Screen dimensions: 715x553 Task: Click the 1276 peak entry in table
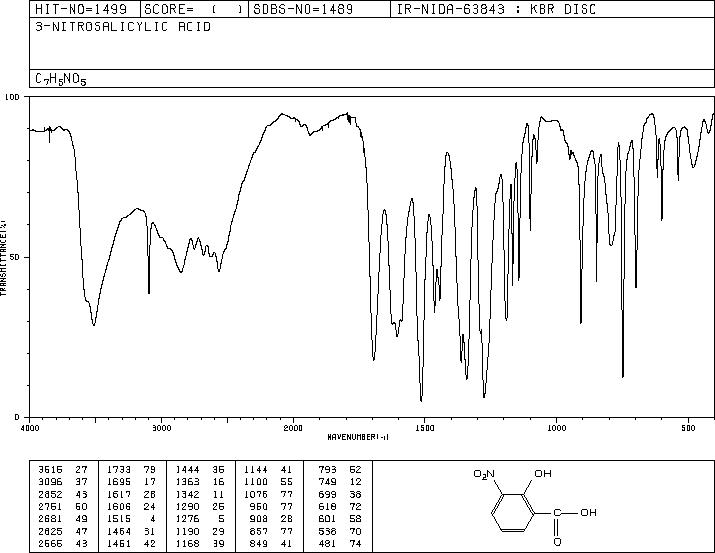coord(200,519)
